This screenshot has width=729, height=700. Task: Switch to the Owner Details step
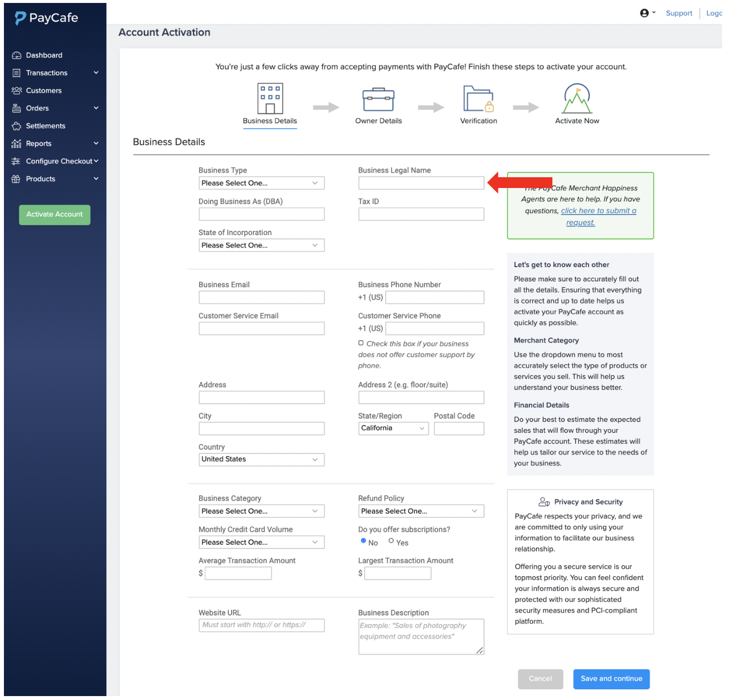[378, 121]
